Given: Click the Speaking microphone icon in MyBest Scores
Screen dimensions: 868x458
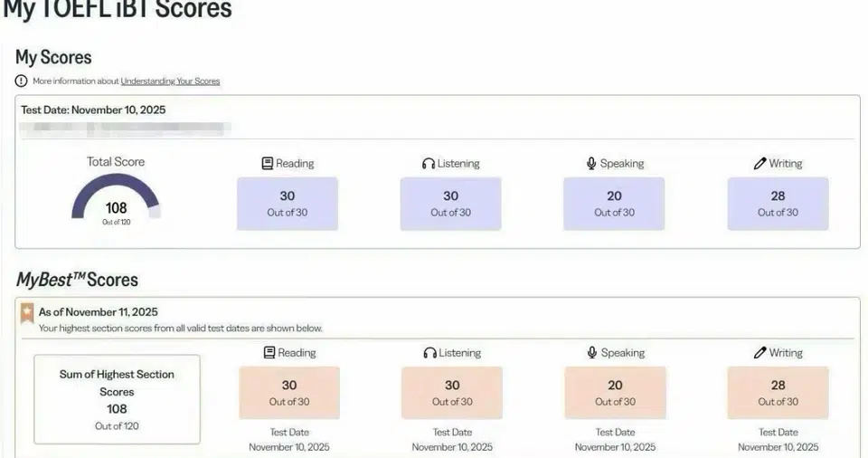Looking at the screenshot, I should point(592,353).
